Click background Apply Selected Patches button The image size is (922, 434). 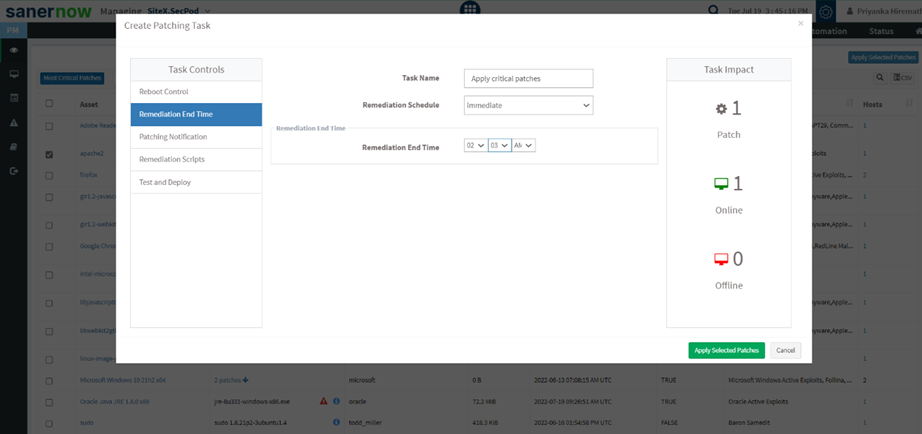pos(883,57)
